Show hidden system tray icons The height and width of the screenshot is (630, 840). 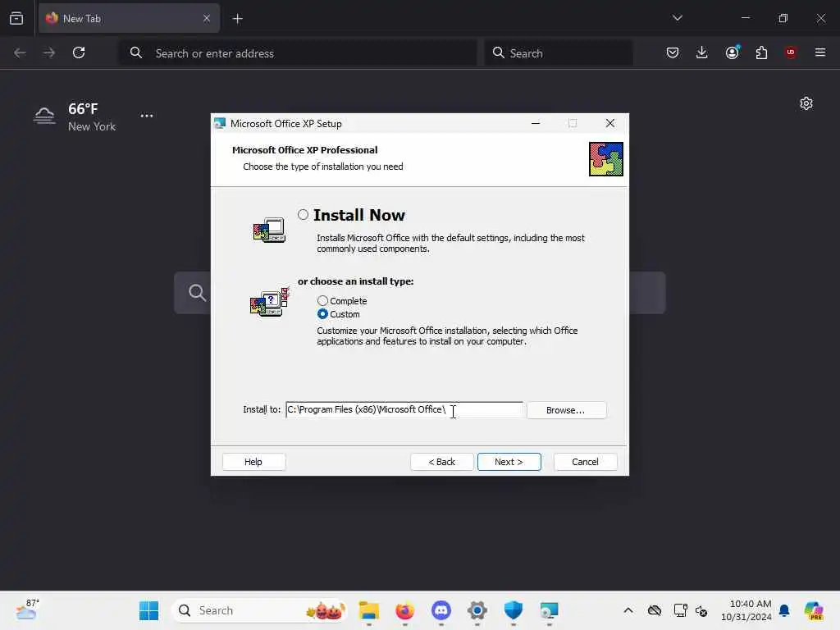point(628,610)
